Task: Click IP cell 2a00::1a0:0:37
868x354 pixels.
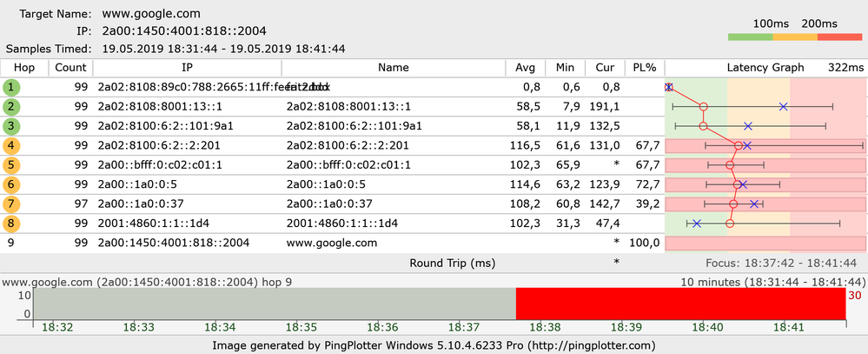Action: [x=141, y=204]
